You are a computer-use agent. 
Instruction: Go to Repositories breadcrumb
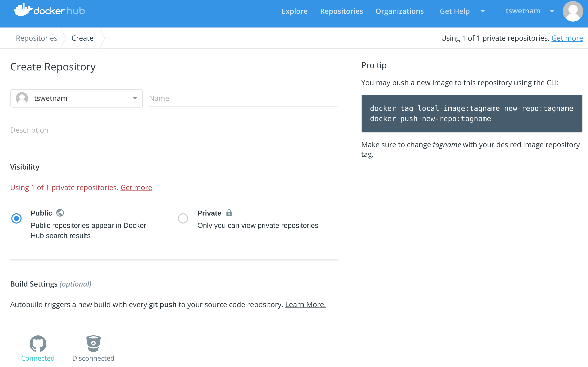point(36,38)
